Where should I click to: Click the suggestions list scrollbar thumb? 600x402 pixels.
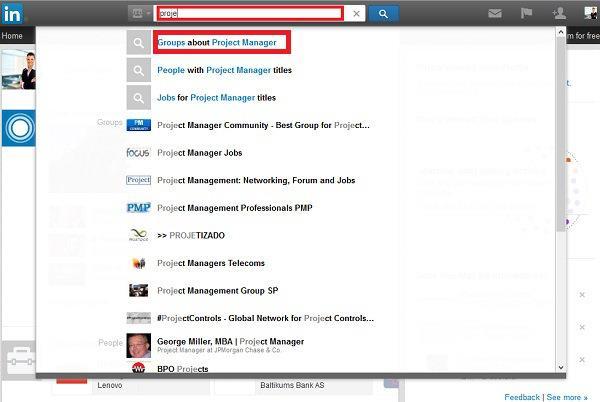[561, 134]
